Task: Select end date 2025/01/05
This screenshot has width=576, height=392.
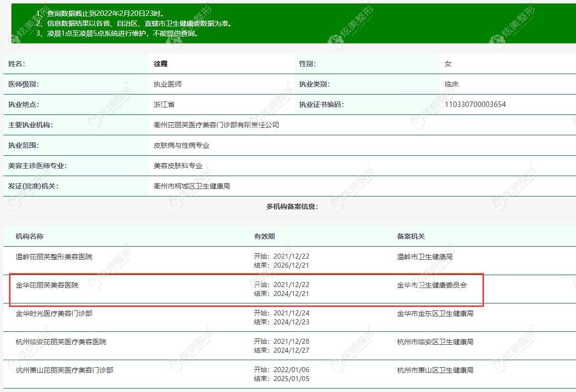Action: tap(291, 379)
